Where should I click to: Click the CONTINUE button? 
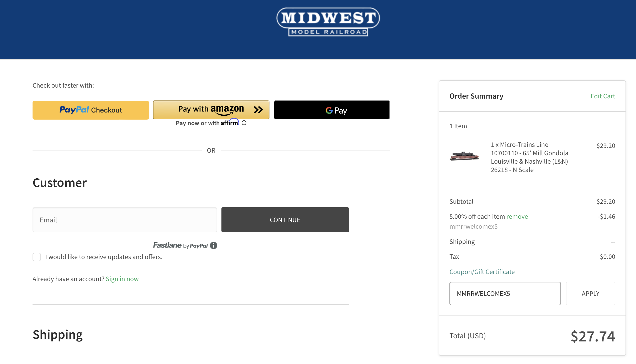(285, 220)
